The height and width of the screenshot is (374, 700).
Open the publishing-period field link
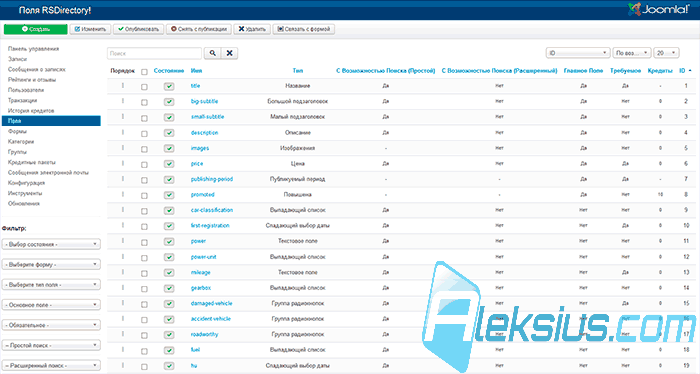click(212, 179)
